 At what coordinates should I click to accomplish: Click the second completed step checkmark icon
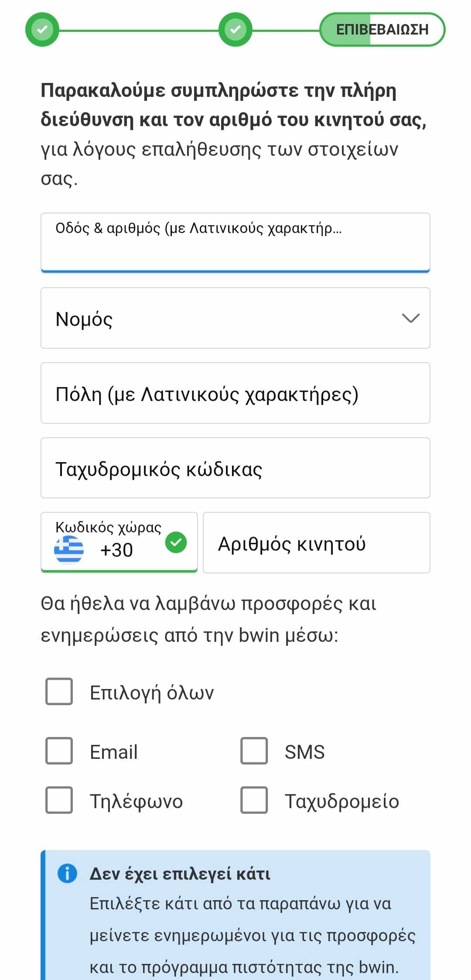click(x=235, y=30)
